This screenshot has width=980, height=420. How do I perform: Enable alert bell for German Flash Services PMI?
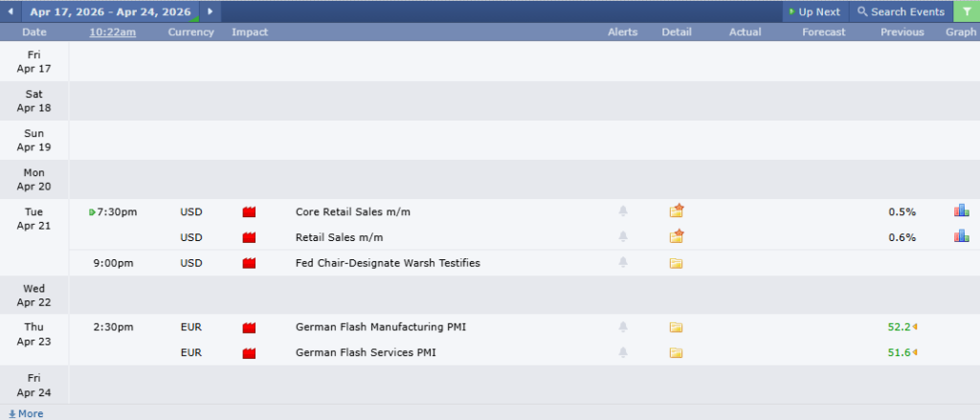pyautogui.click(x=623, y=353)
